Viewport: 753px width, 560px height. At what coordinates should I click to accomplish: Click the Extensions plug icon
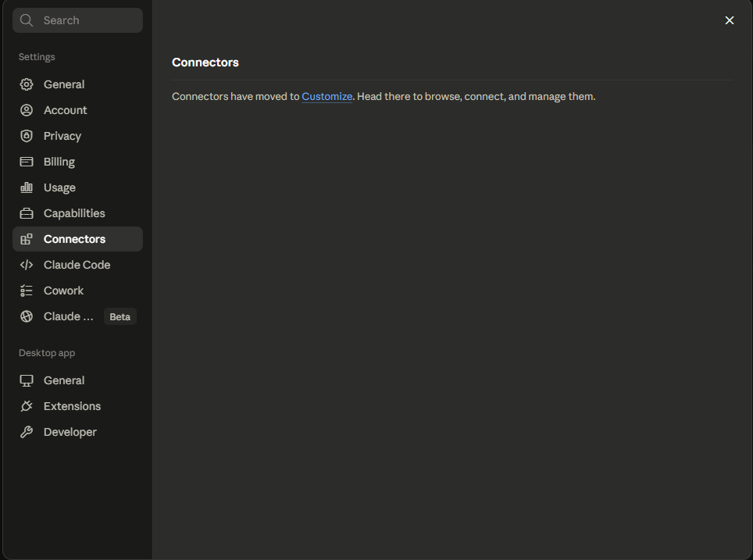click(27, 406)
